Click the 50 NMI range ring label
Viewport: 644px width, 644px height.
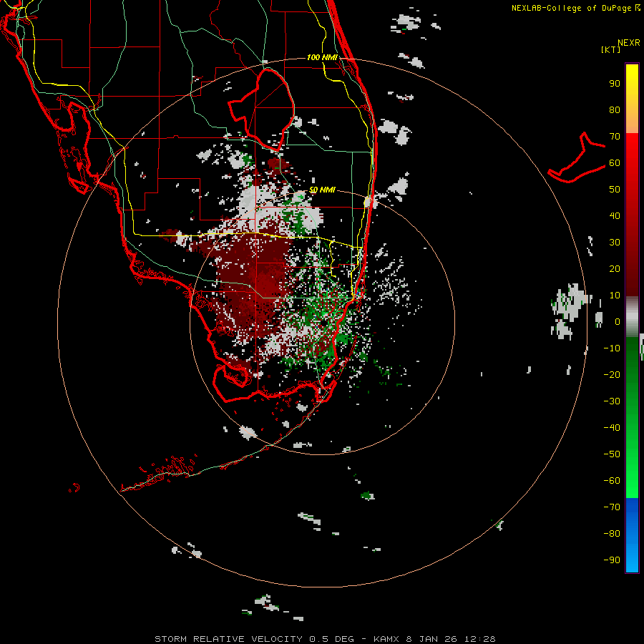click(x=322, y=190)
